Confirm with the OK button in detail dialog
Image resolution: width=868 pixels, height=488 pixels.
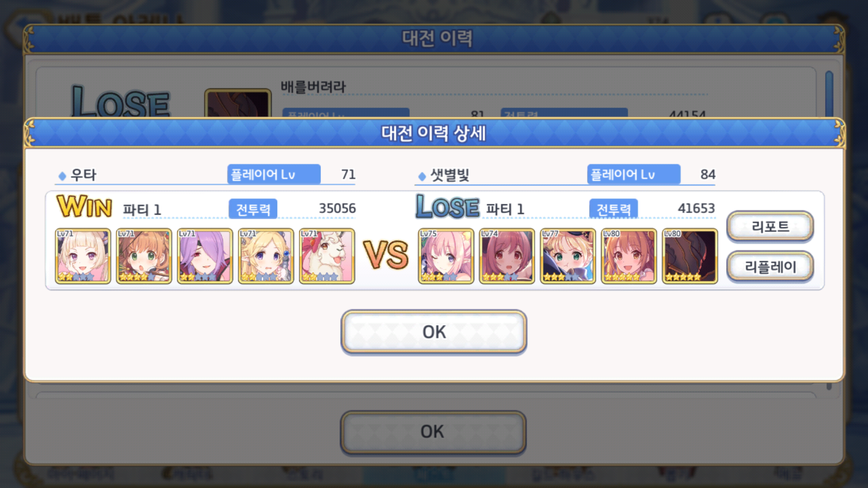pos(434,332)
